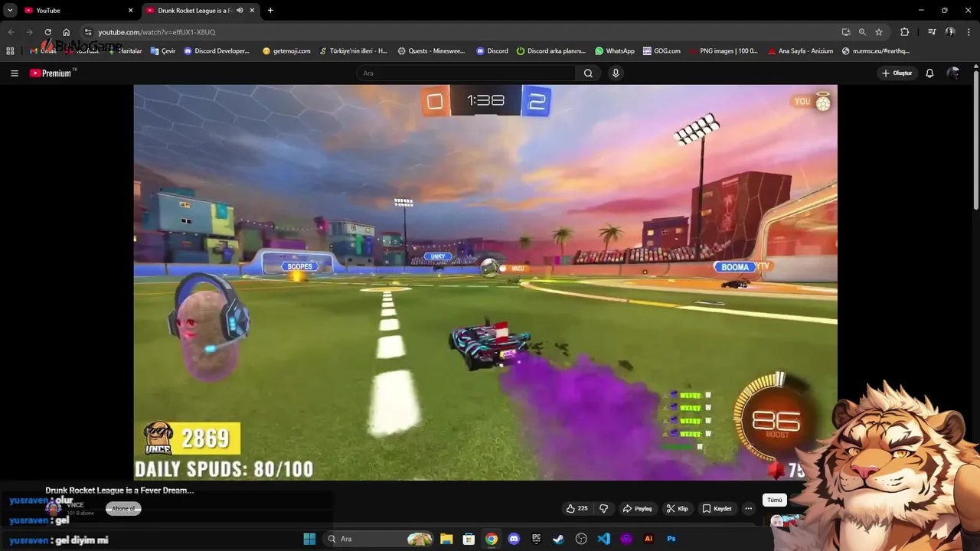The width and height of the screenshot is (980, 551).
Task: Click the taskbar Ara search box
Action: [380, 539]
